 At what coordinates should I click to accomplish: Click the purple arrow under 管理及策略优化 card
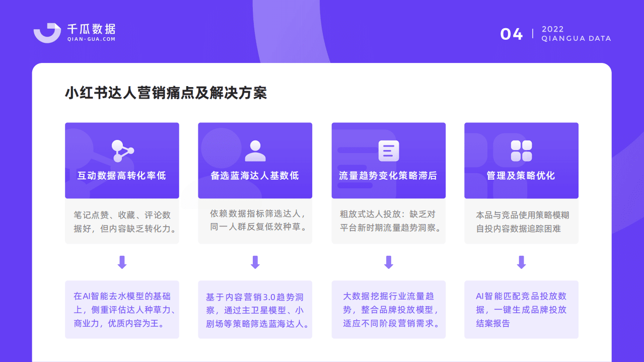pyautogui.click(x=521, y=262)
